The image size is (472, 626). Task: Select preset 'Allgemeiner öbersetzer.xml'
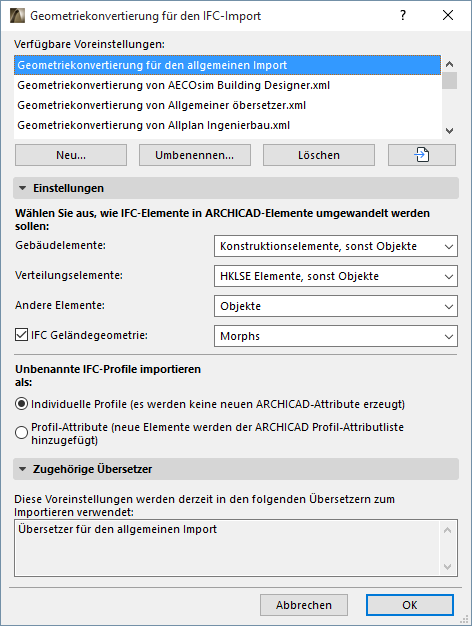coord(228,105)
